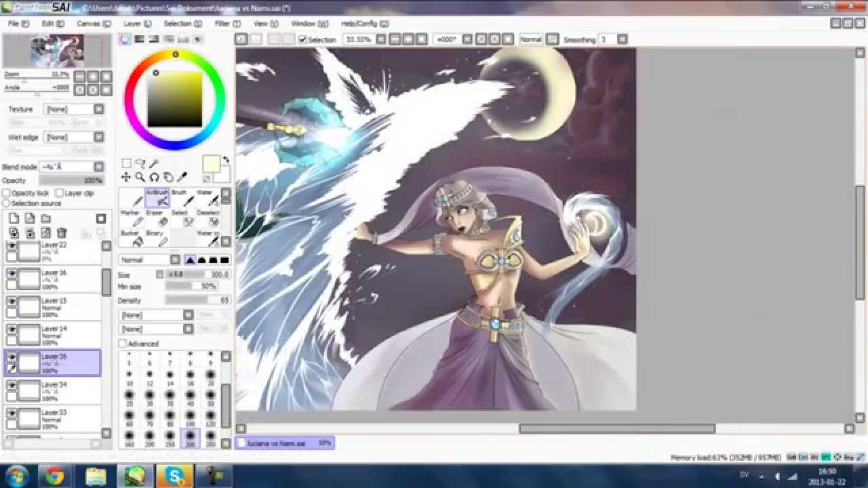868x488 pixels.
Task: Hide Layer15 using its eye icon
Action: pyautogui.click(x=12, y=302)
